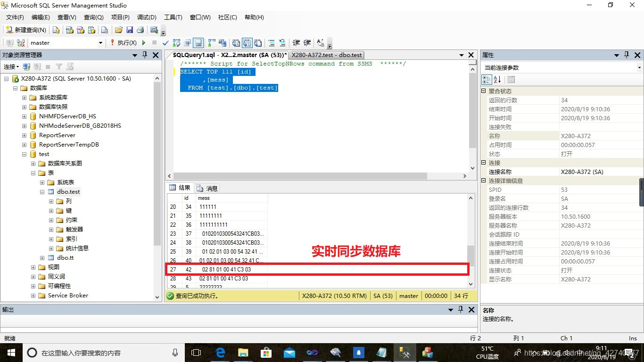Switch to the X280-A372.test - dbo.test tab
Viewport: 644px width, 362px height.
[327, 55]
